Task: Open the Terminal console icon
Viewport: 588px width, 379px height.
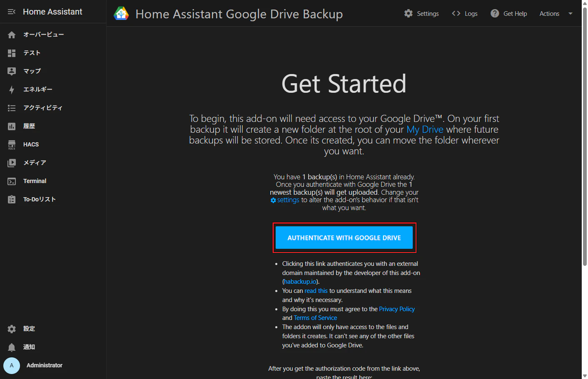Action: [12, 181]
